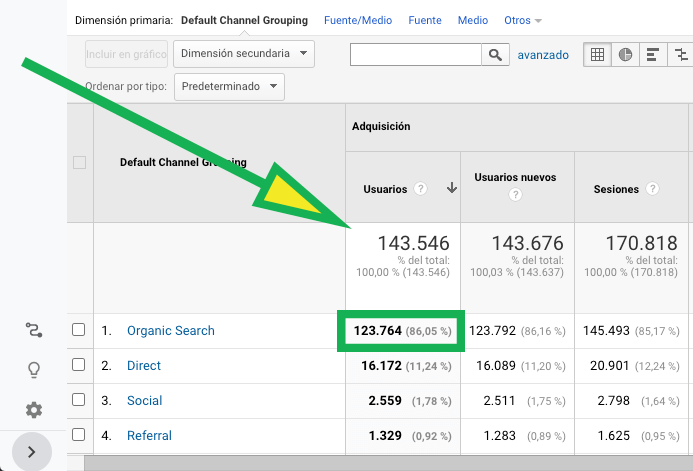Open the Organic Search channel link
Viewport: 693px width, 471px height.
pyautogui.click(x=171, y=330)
